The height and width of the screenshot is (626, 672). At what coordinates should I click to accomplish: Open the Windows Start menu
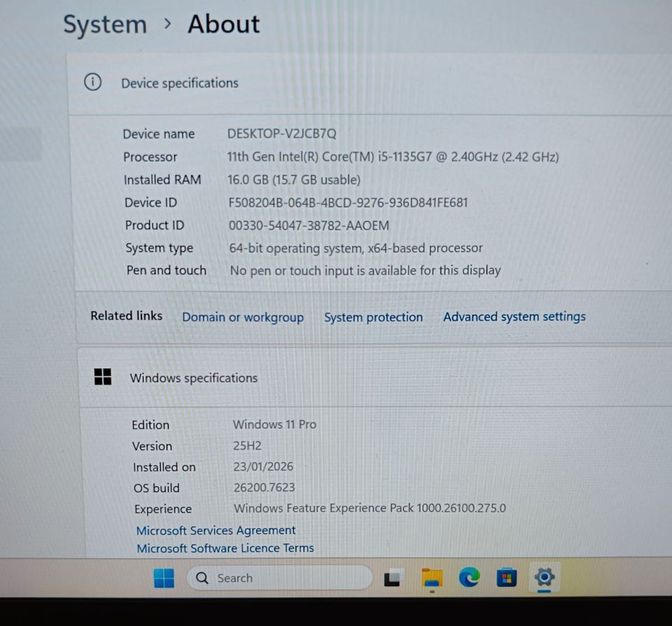click(164, 578)
